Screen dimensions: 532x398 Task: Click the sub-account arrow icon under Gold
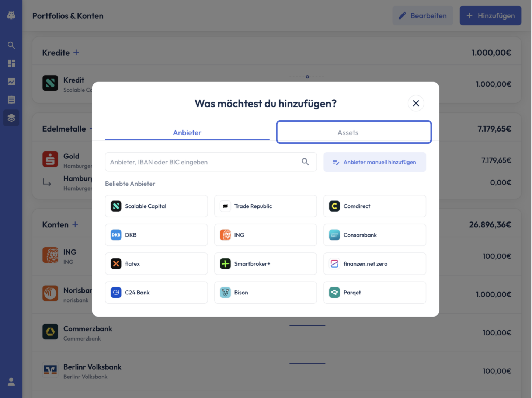(47, 182)
